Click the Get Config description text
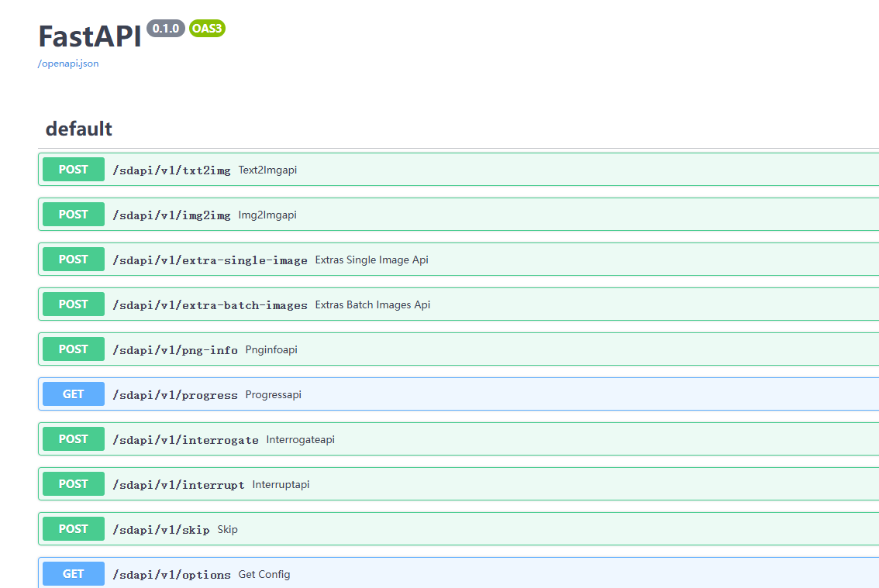 click(x=264, y=574)
